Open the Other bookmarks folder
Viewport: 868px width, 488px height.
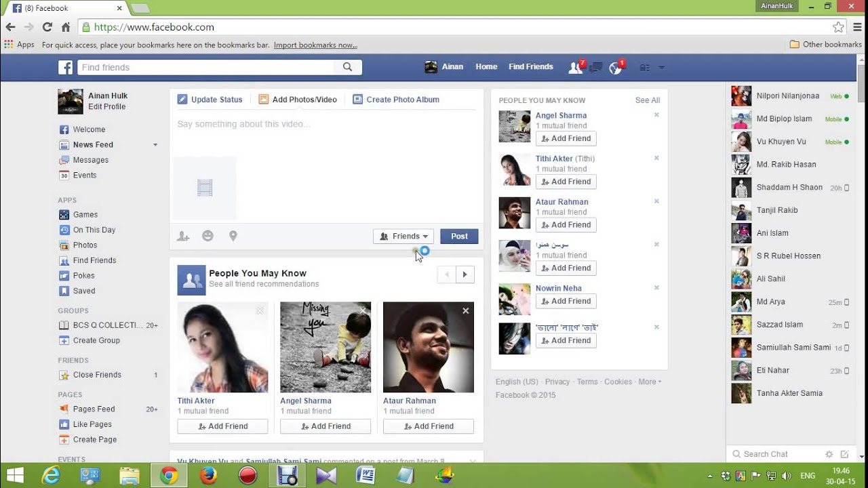tap(825, 45)
